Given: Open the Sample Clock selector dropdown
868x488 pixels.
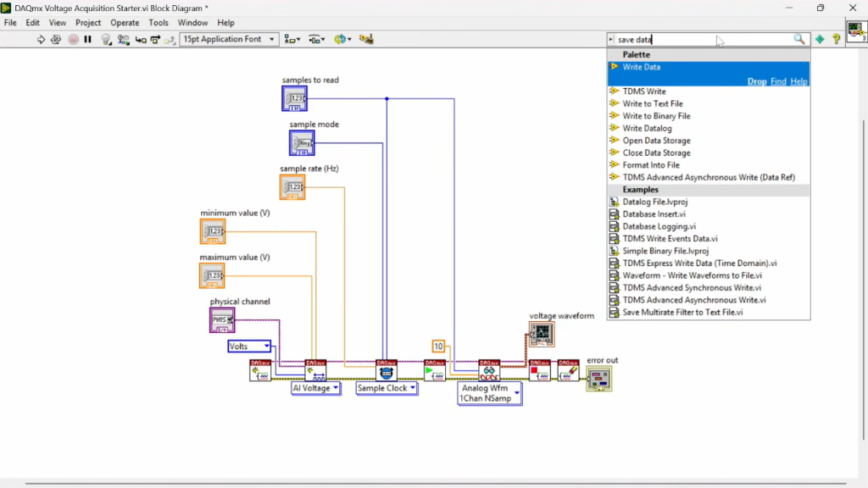Looking at the screenshot, I should 387,388.
